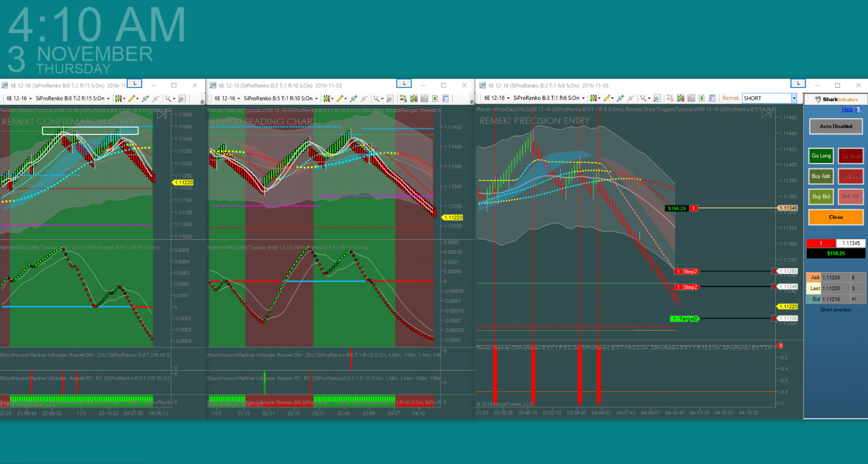Screen dimensions: 868x464
Task: Click Bid price cell 1.11215
Action: click(x=835, y=299)
